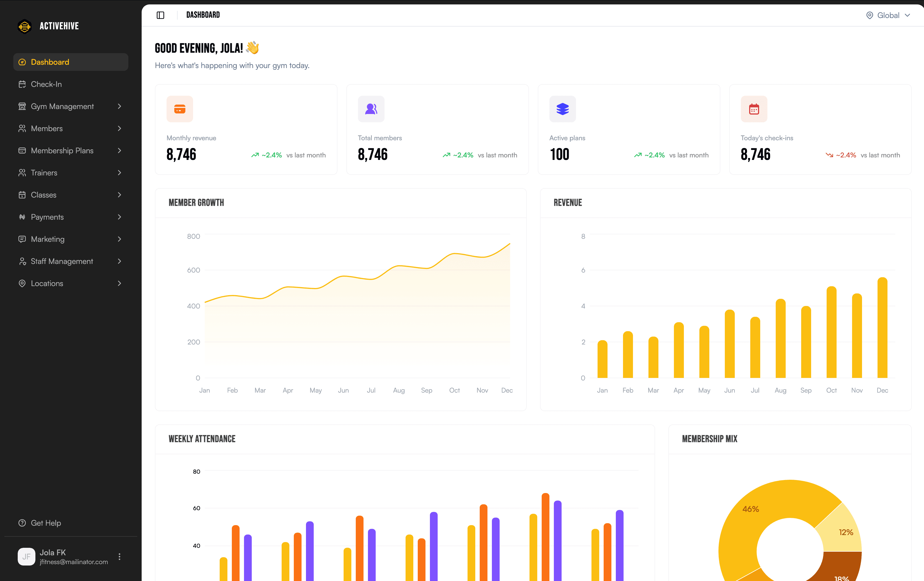Click the October bar in Revenue chart

pos(831,332)
